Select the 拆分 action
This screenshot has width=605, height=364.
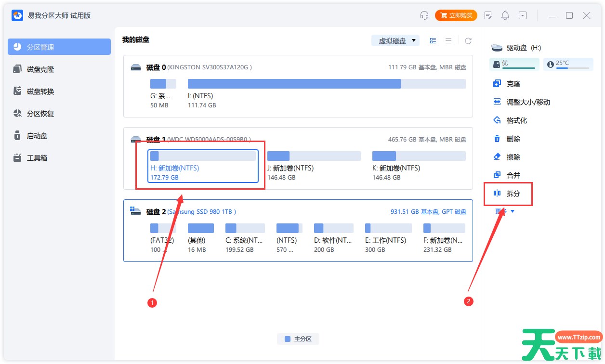[x=508, y=194]
